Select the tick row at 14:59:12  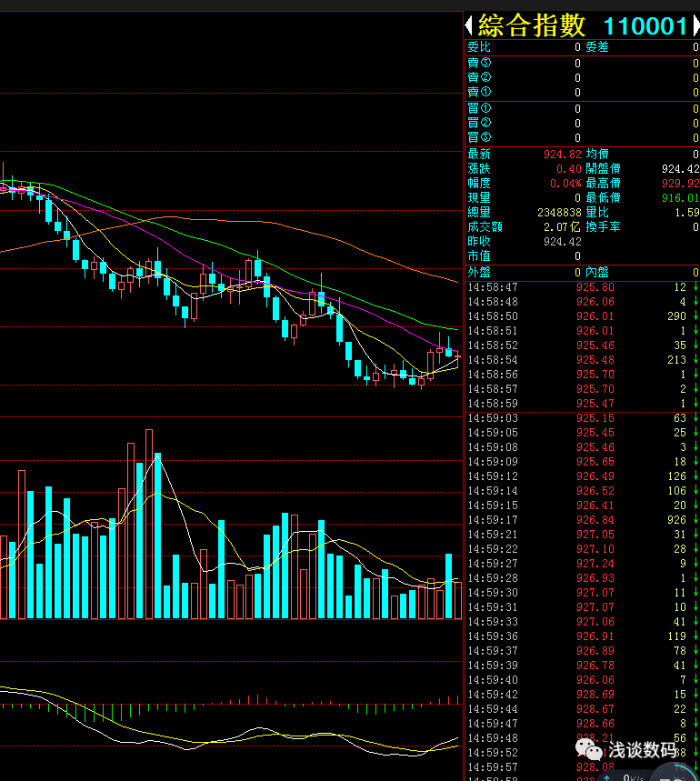[x=583, y=476]
